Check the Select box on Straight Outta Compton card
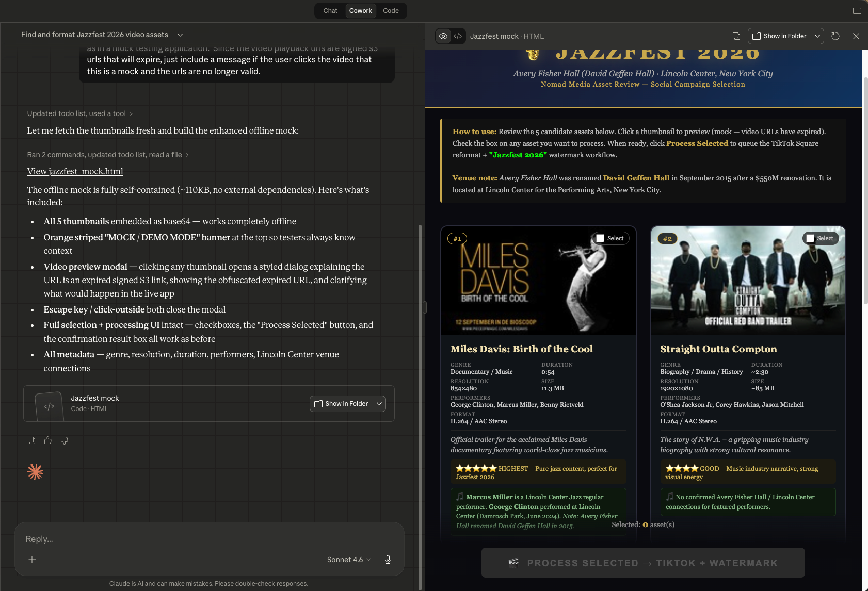 coord(810,238)
